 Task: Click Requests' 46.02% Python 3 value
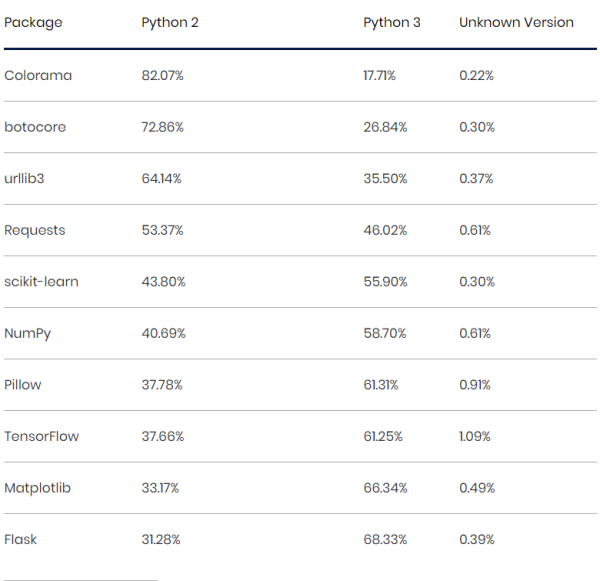coord(385,230)
